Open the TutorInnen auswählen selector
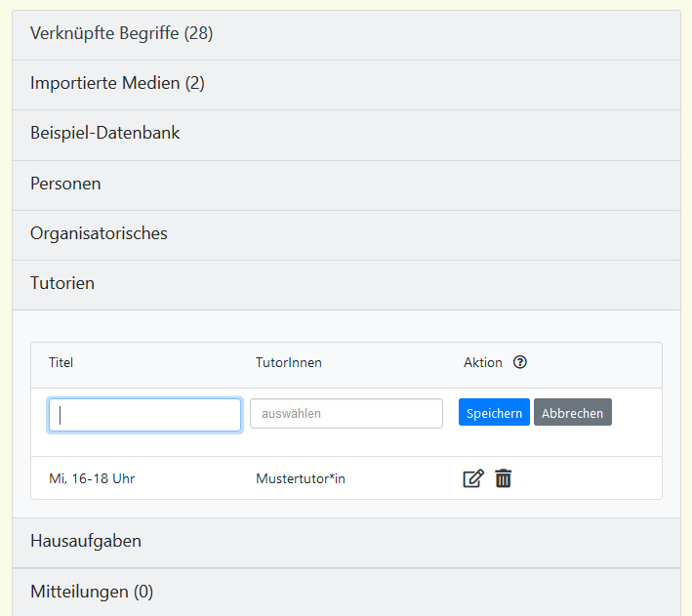Image resolution: width=692 pixels, height=616 pixels. pyautogui.click(x=346, y=413)
